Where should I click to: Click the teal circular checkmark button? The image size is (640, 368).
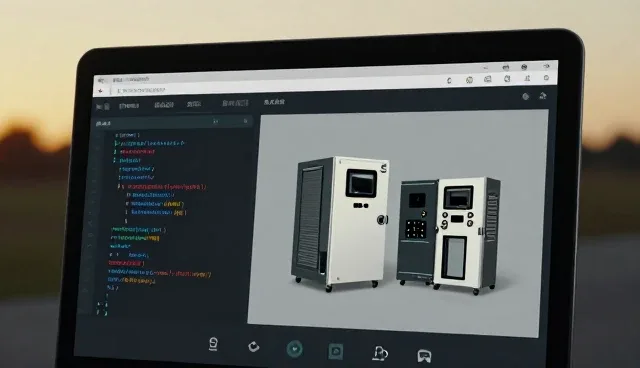coord(295,349)
